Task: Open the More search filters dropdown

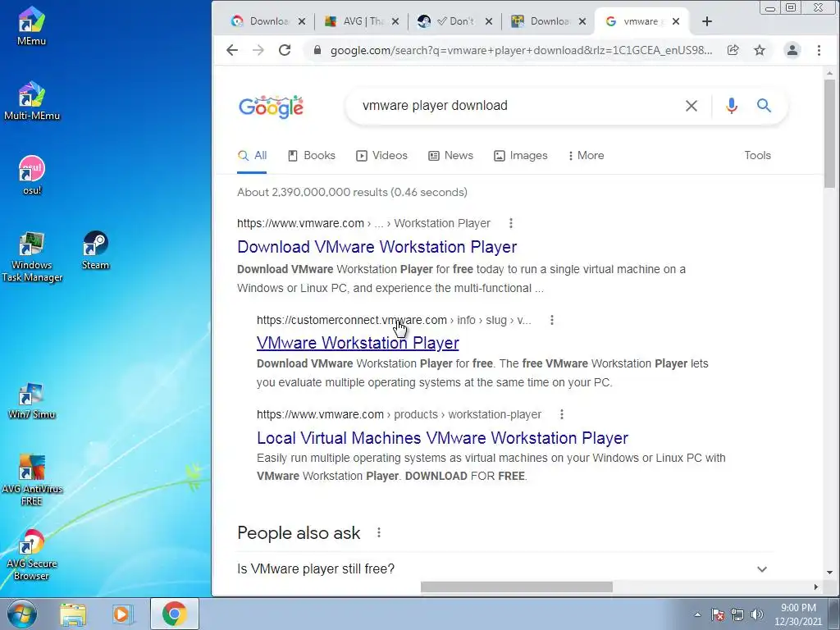Action: [586, 155]
